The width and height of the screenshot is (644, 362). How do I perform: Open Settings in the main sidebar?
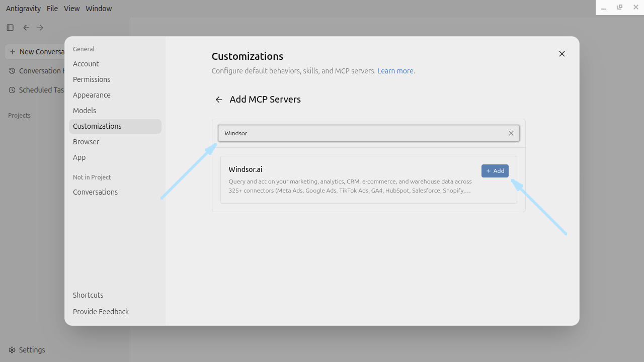pyautogui.click(x=27, y=350)
